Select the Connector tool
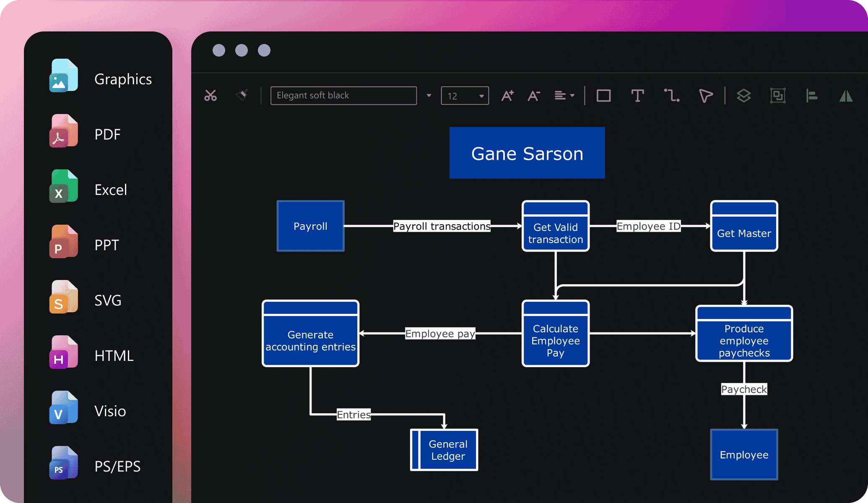This screenshot has width=868, height=503. pos(672,96)
